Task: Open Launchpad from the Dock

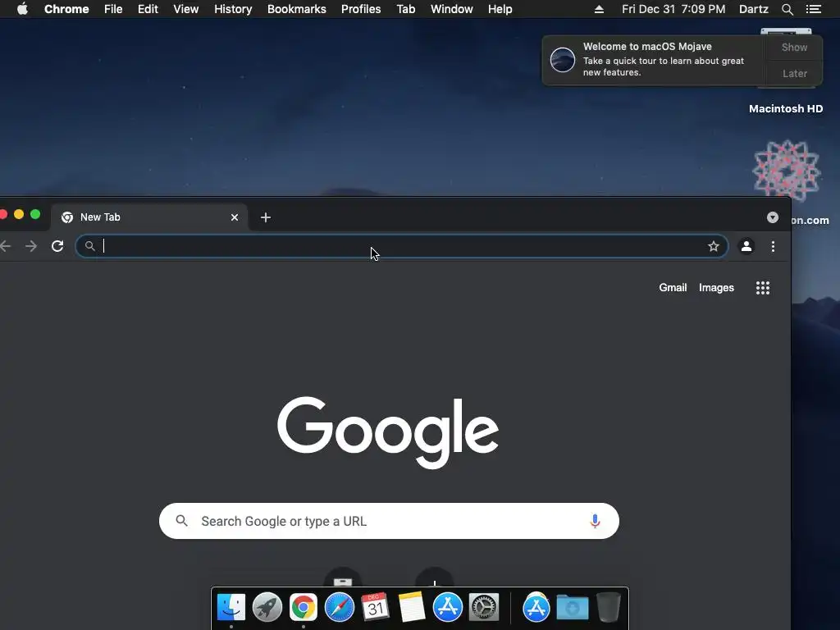Action: pyautogui.click(x=267, y=607)
